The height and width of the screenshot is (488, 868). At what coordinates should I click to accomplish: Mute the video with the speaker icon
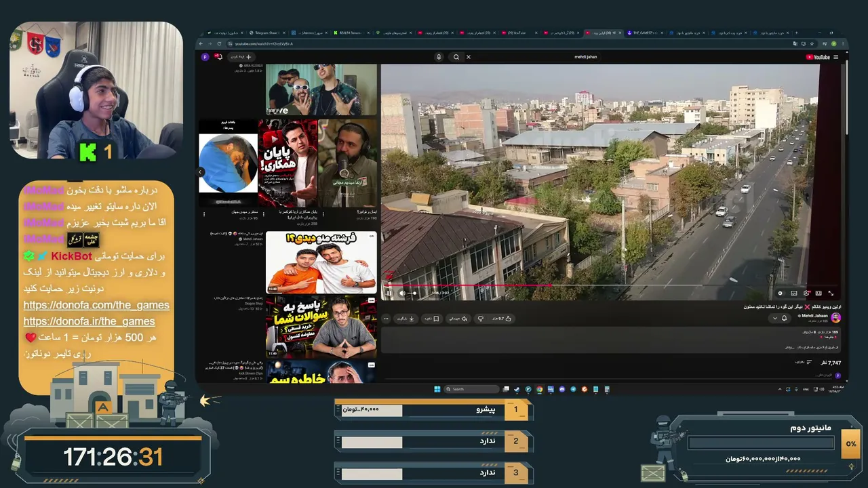click(x=401, y=293)
